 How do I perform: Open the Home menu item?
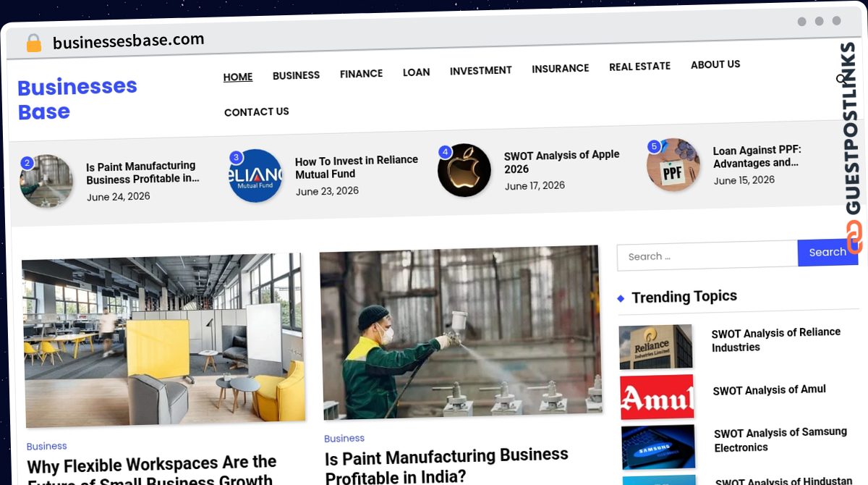tap(238, 77)
